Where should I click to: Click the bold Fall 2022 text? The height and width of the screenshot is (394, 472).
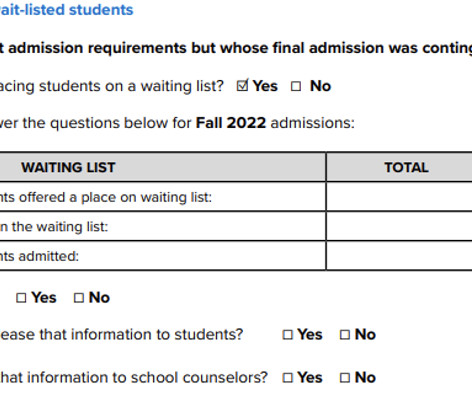coord(231,123)
